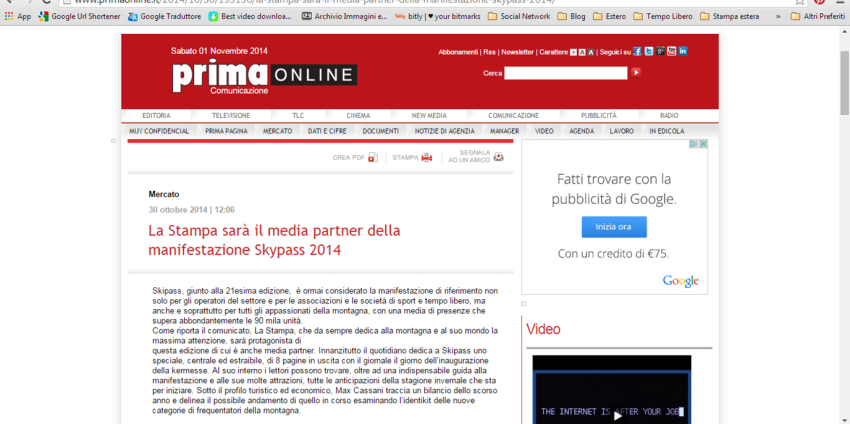Viewport: 850px width, 424px height.
Task: Expand the bookmarks overflow chevron
Action: [778, 16]
